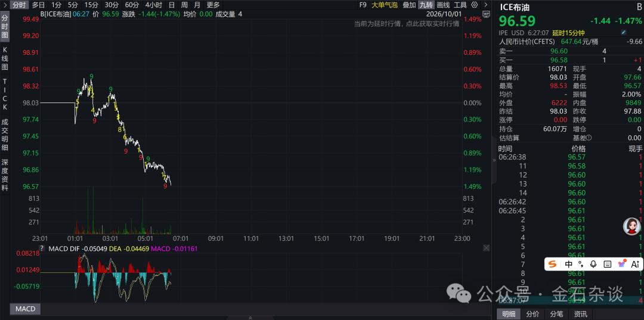Toggle the 叠加 overlay option
Image resolution: width=644 pixels, height=320 pixels.
click(409, 5)
